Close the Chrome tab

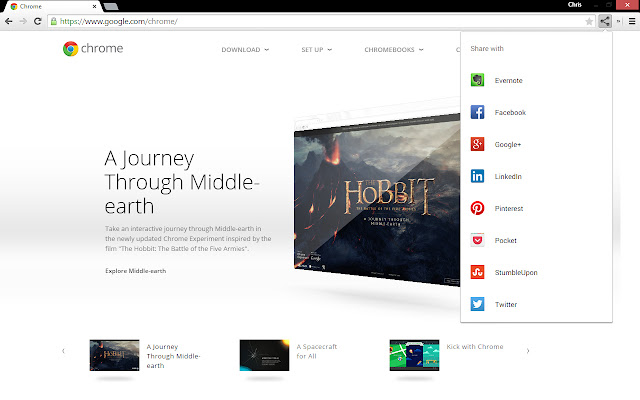pyautogui.click(x=95, y=7)
